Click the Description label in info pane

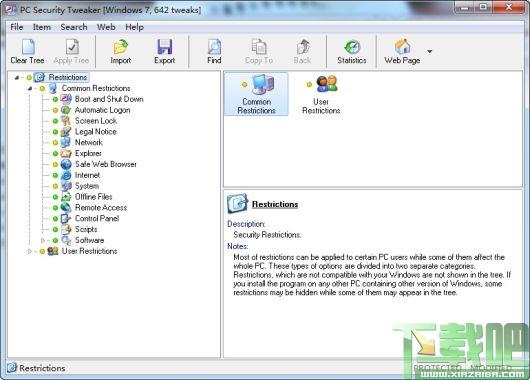click(246, 224)
